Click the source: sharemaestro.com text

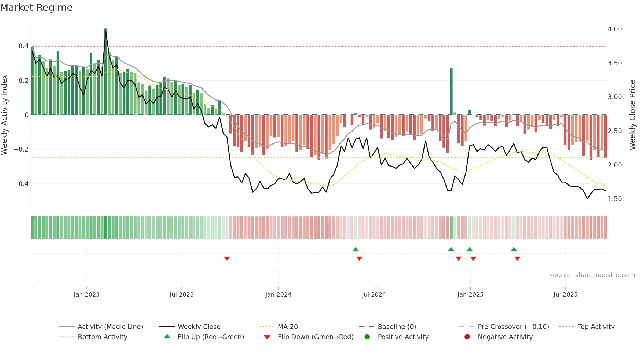(592, 275)
